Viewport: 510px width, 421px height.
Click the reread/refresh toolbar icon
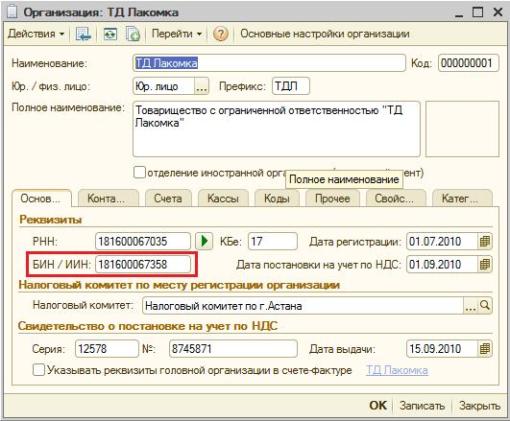coord(110,34)
